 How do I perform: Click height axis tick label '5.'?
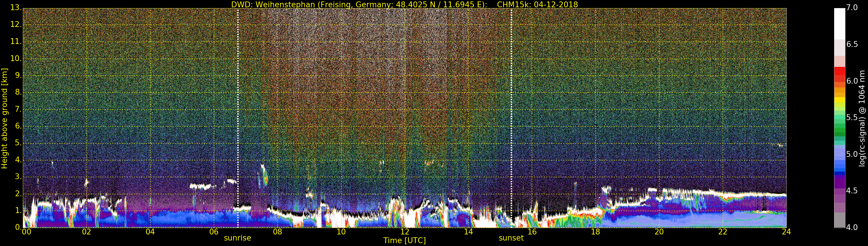pyautogui.click(x=18, y=143)
